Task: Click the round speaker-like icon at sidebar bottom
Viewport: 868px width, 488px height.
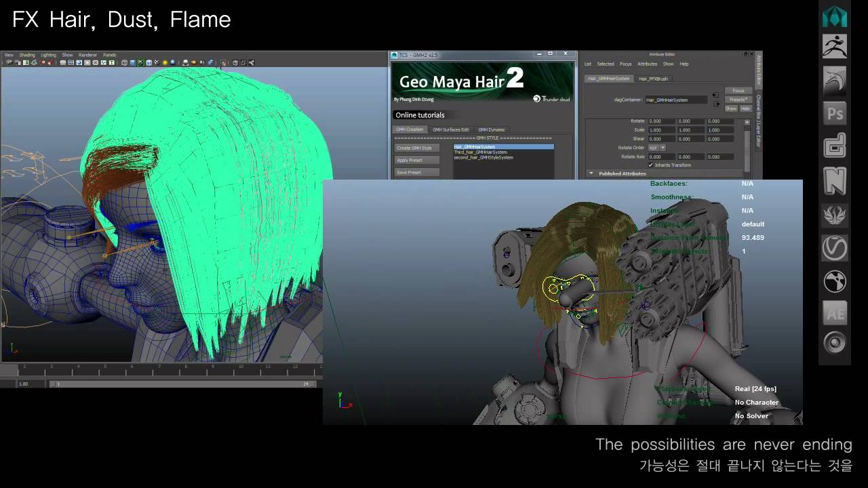Action: point(835,343)
